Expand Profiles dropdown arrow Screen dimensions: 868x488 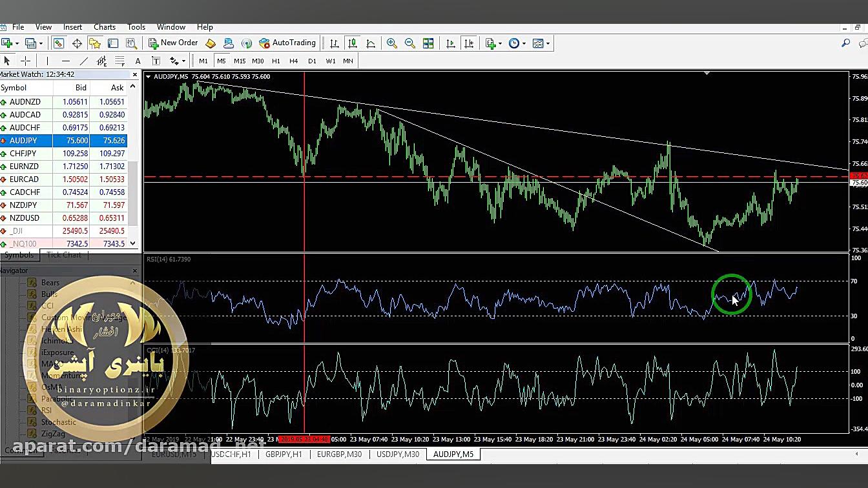point(40,43)
